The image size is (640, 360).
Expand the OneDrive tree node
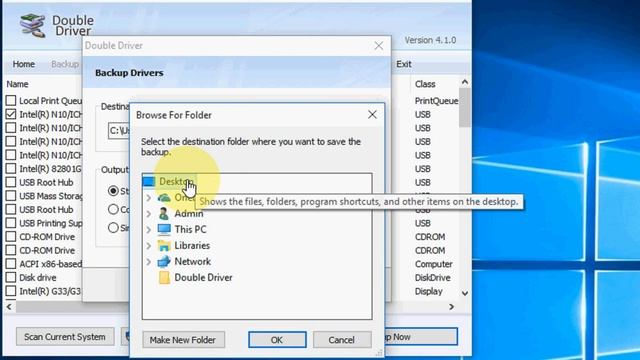[x=149, y=198]
